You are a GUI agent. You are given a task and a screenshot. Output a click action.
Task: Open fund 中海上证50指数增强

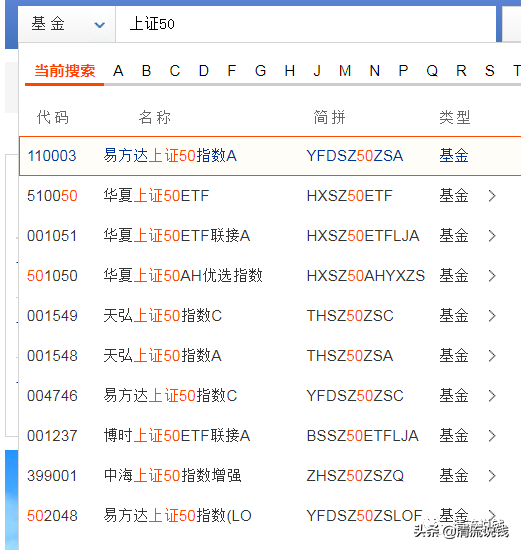[172, 476]
